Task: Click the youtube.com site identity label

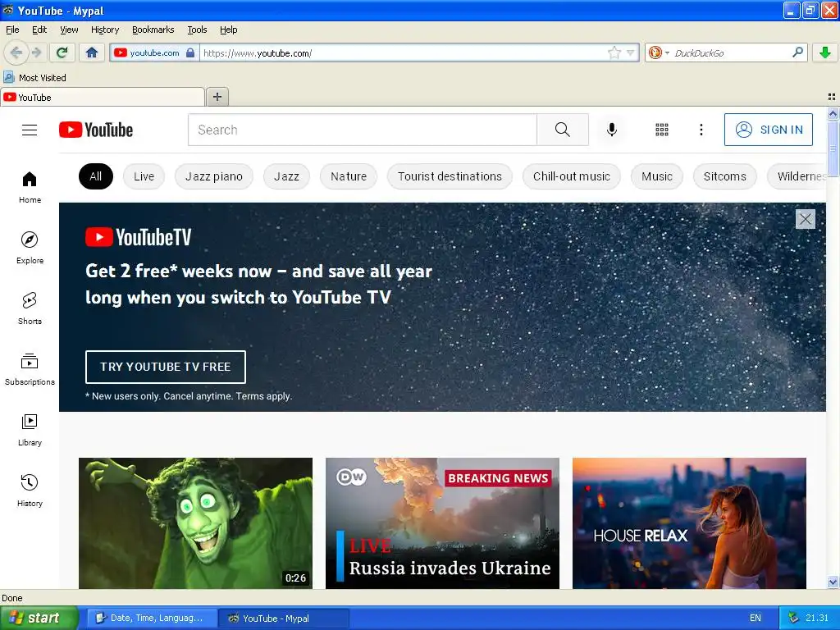Action: click(155, 52)
